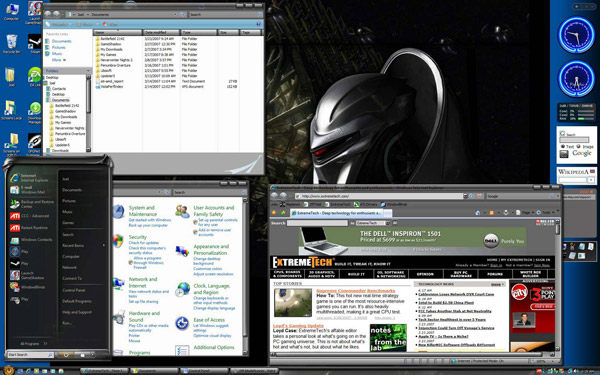The image size is (600, 375).
Task: Click the Ease of Access icon
Action: [x=182, y=323]
